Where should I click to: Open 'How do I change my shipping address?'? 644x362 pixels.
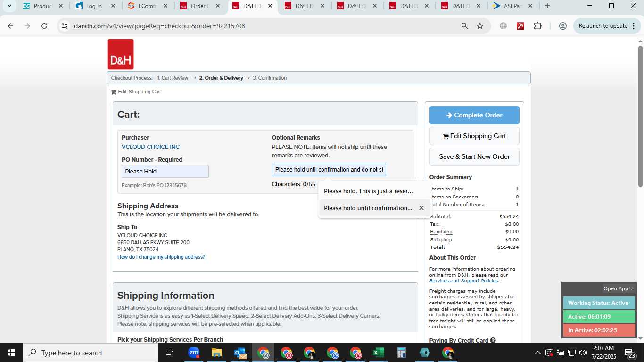point(161,257)
